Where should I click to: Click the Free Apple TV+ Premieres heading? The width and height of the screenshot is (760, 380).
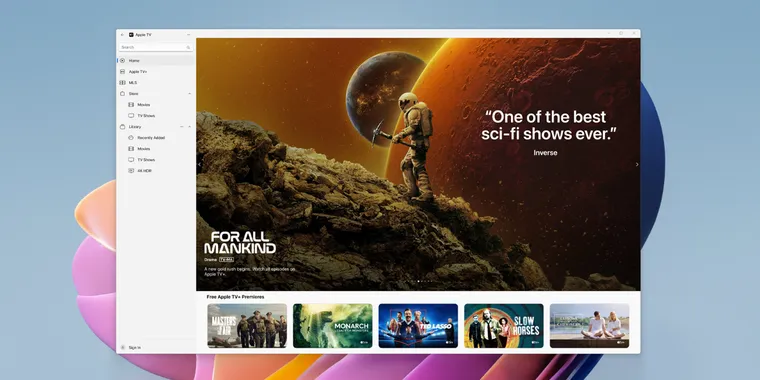[236, 297]
